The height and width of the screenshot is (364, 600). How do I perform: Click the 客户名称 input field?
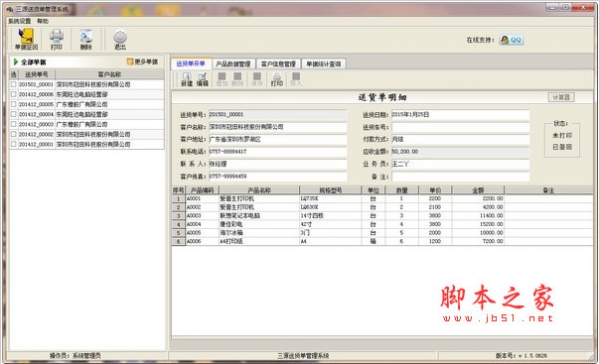(277, 127)
